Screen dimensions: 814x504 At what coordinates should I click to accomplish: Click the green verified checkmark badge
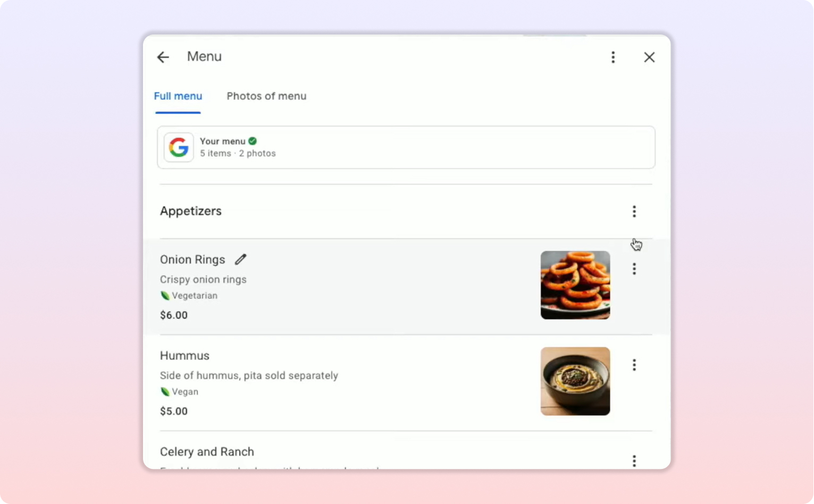[253, 141]
